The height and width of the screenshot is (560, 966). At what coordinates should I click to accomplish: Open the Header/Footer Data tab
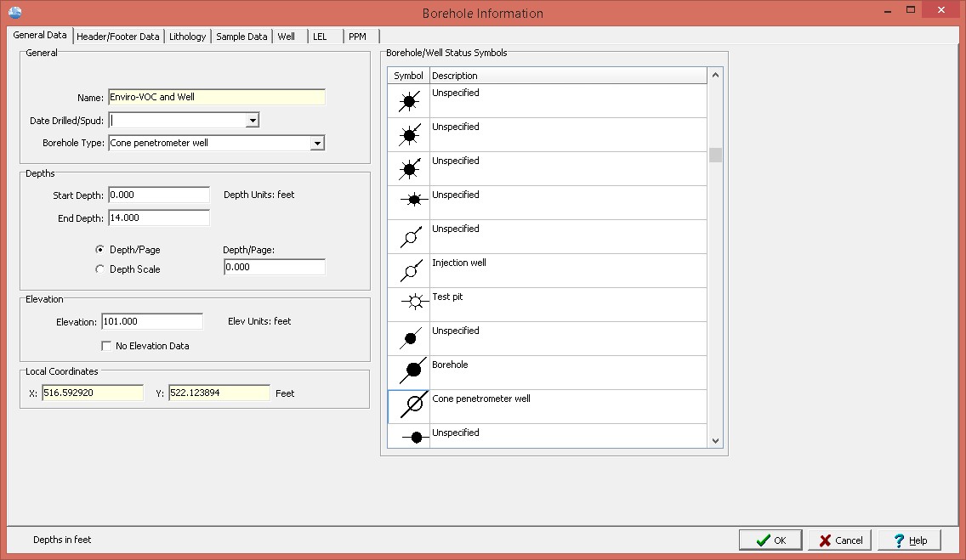[117, 37]
